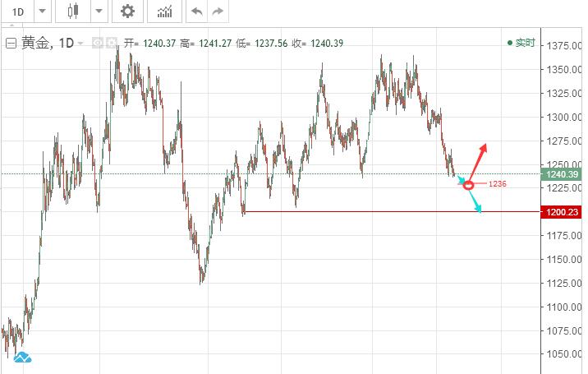Image resolution: width=588 pixels, height=374 pixels.
Task: Redo the chart action
Action: pyautogui.click(x=218, y=12)
